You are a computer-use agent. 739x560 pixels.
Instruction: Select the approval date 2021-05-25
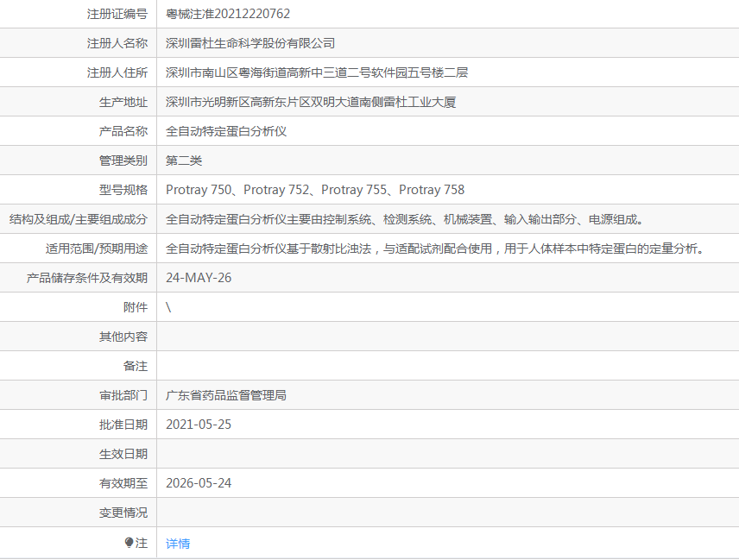tap(199, 425)
